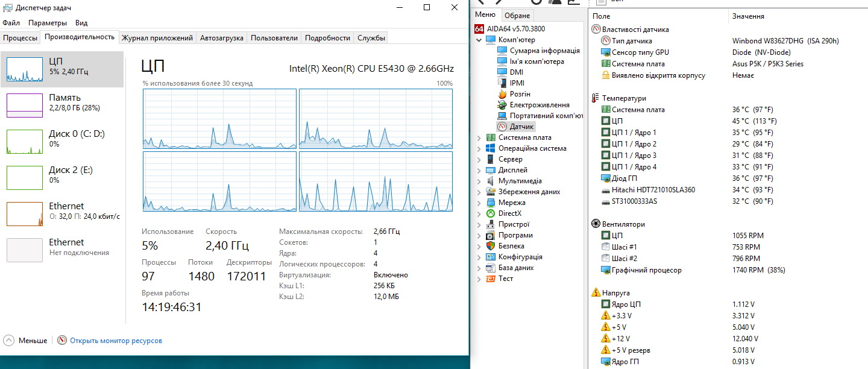Switch to the Процессы tab
Viewport: 868px width, 369px height.
20,38
